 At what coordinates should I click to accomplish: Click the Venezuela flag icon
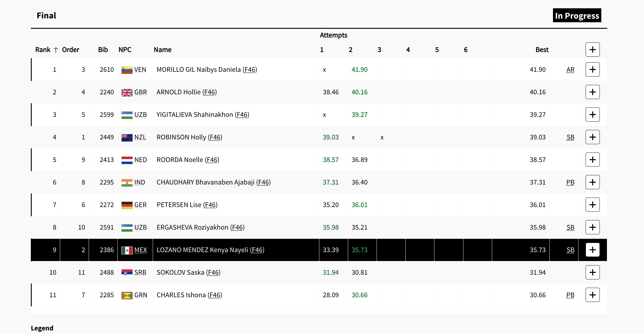pyautogui.click(x=127, y=70)
